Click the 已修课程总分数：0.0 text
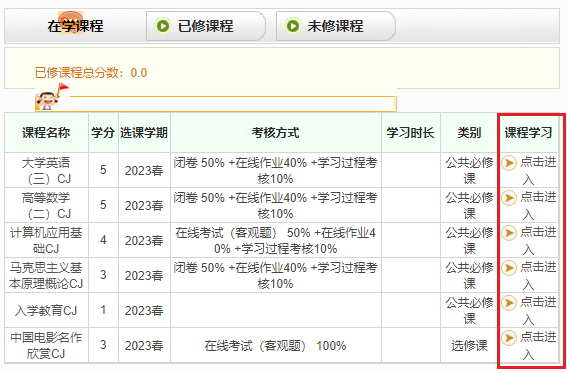This screenshot has width=567, height=373. (91, 73)
